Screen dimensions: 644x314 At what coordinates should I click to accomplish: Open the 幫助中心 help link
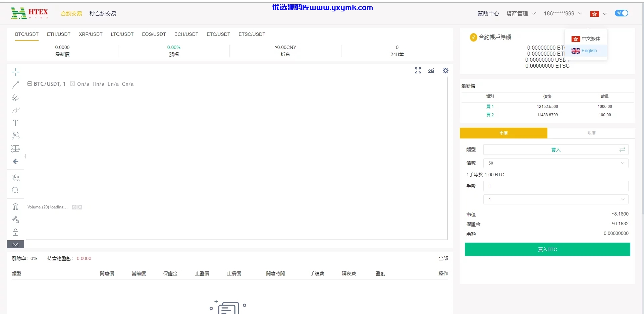(488, 14)
